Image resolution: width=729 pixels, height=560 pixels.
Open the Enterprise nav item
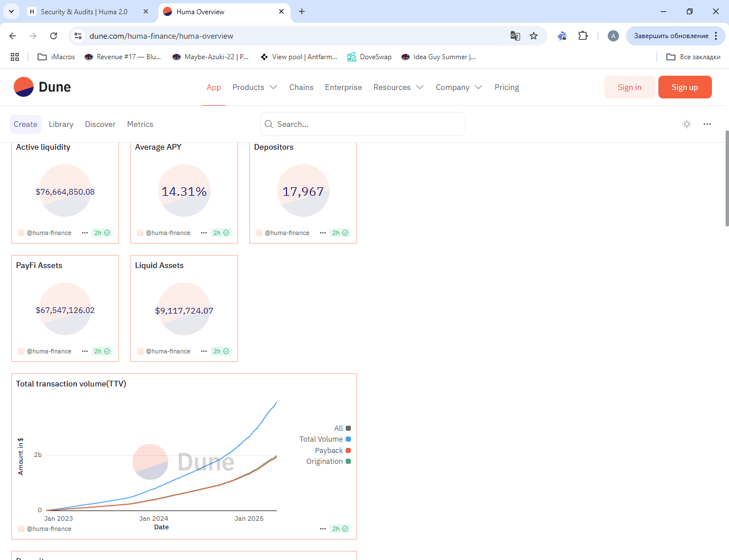(x=343, y=87)
